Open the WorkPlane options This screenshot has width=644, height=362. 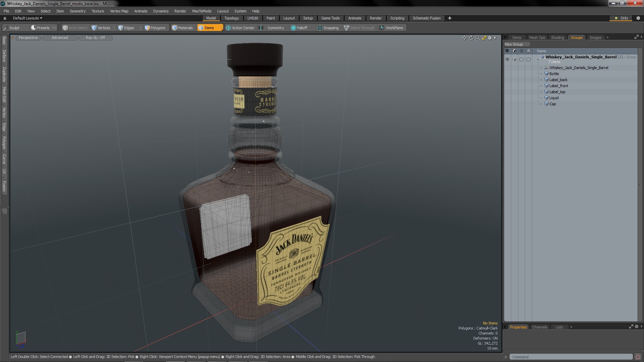[391, 28]
